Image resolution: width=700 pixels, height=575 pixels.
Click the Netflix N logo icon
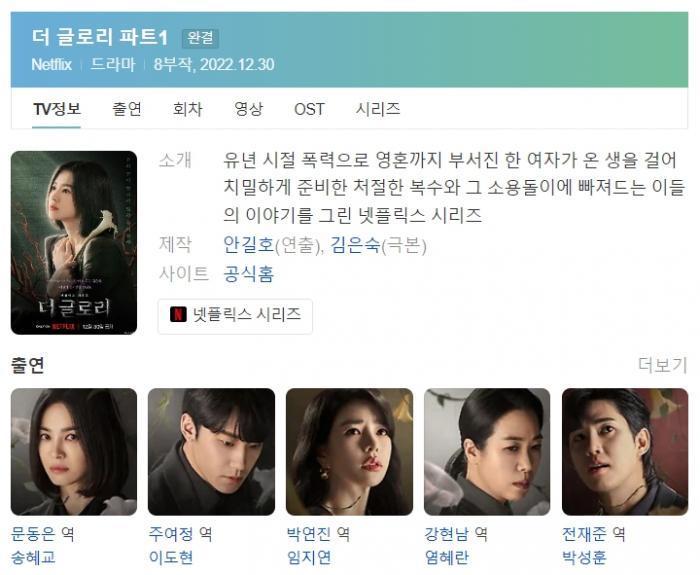click(178, 314)
